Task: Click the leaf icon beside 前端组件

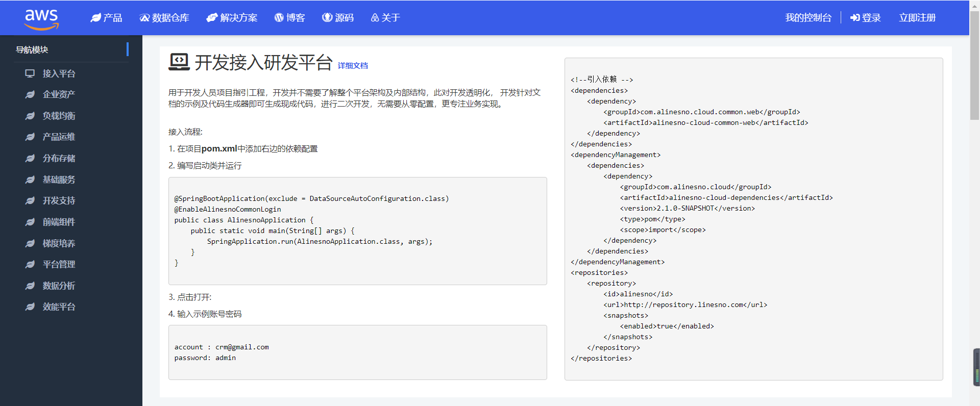Action: [x=30, y=222]
